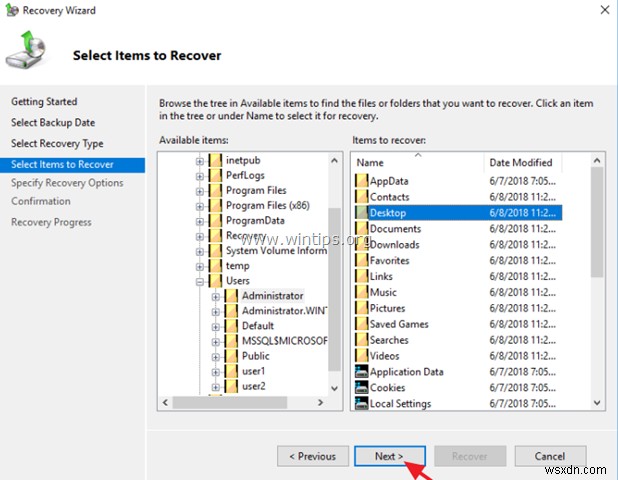Expand the user1 tree node
The image size is (618, 480).
coord(216,372)
